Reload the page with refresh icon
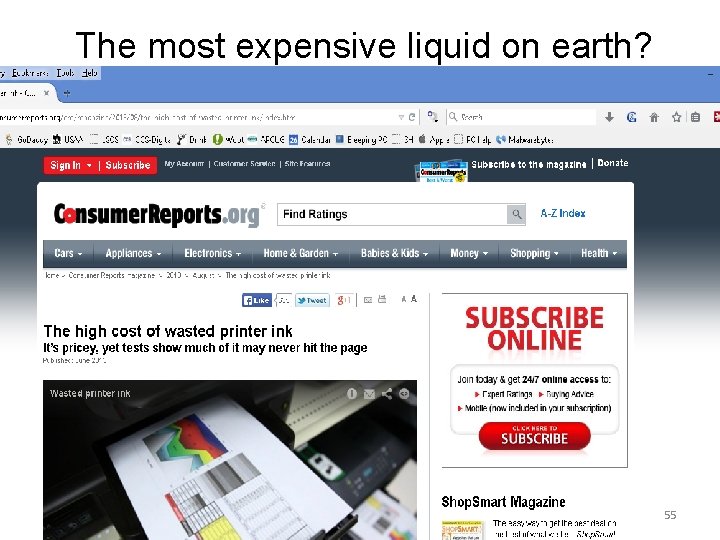Viewport: 720px width, 540px height. point(412,117)
